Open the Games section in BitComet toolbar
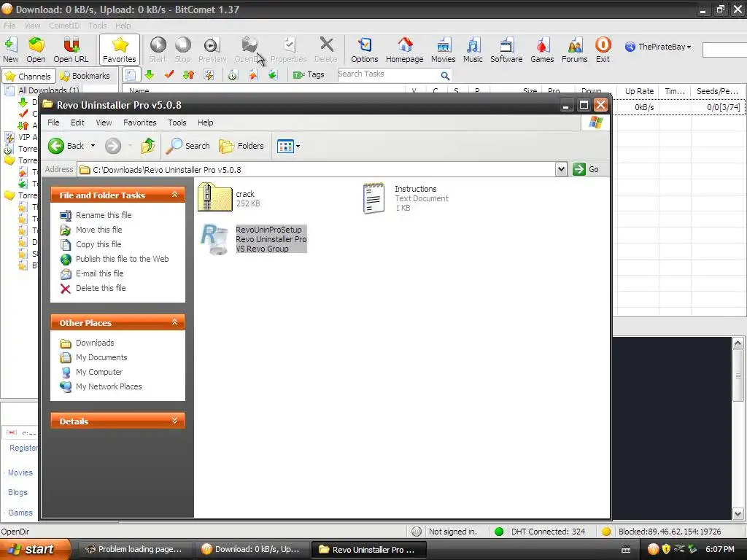This screenshot has height=560, width=747. point(542,50)
